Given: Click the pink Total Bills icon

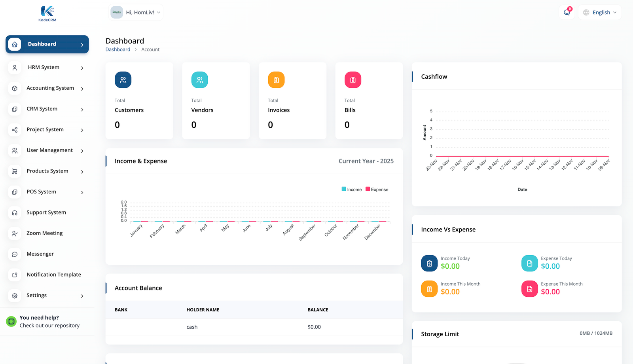Looking at the screenshot, I should point(353,80).
